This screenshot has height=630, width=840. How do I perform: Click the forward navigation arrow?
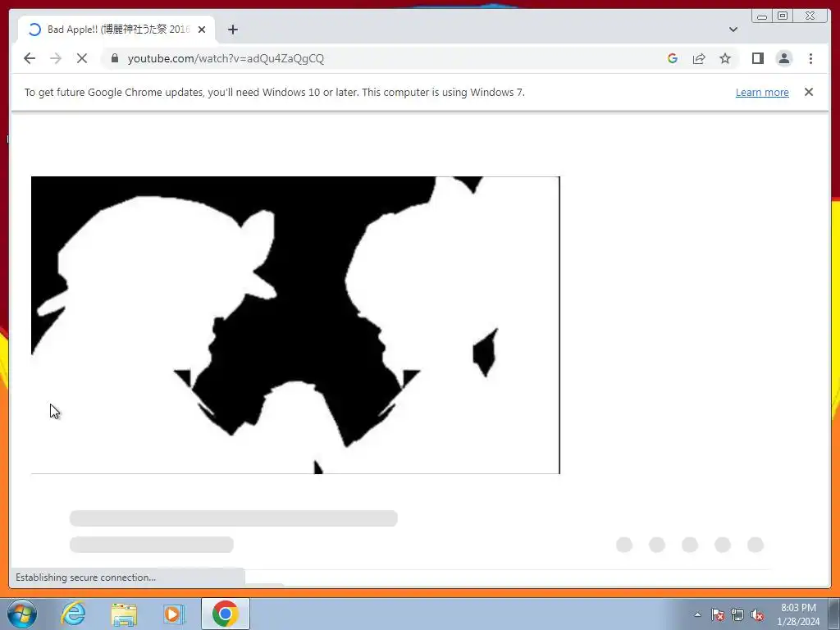[x=56, y=58]
